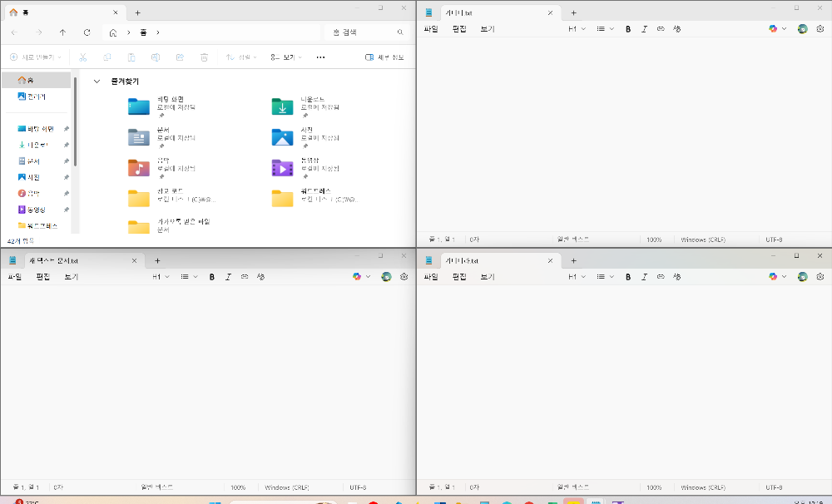The width and height of the screenshot is (832, 504).
Task: Click the Delete trash icon in File Explorer
Action: coord(205,57)
